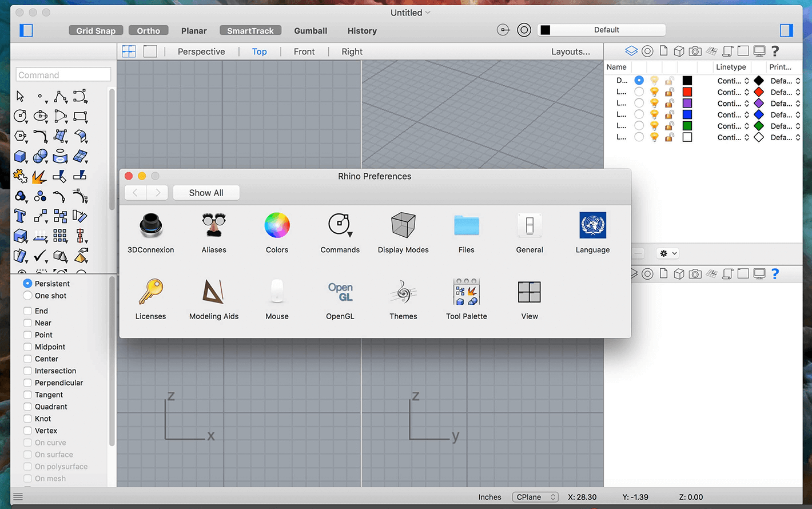Viewport: 812px width, 509px height.
Task: Select the Text tool in tool palette
Action: [21, 216]
